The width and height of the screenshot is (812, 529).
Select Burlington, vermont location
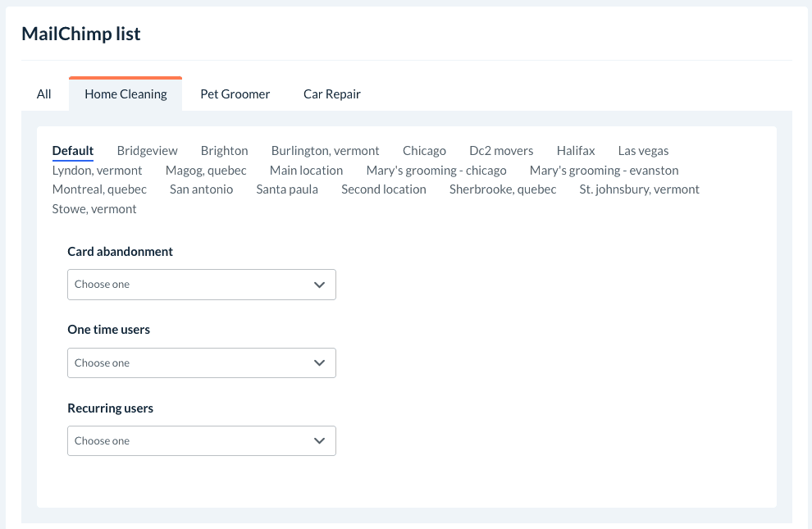tap(326, 151)
